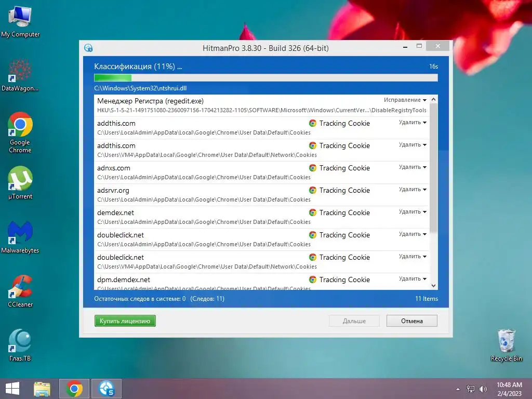Click the results list scrollbar thumb

point(433,169)
